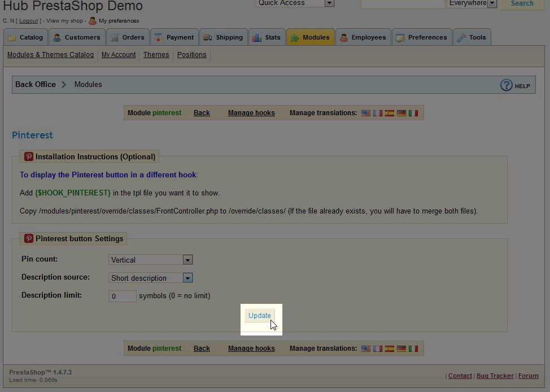Image resolution: width=550 pixels, height=392 pixels.
Task: Open the Shipping tab
Action: click(223, 37)
